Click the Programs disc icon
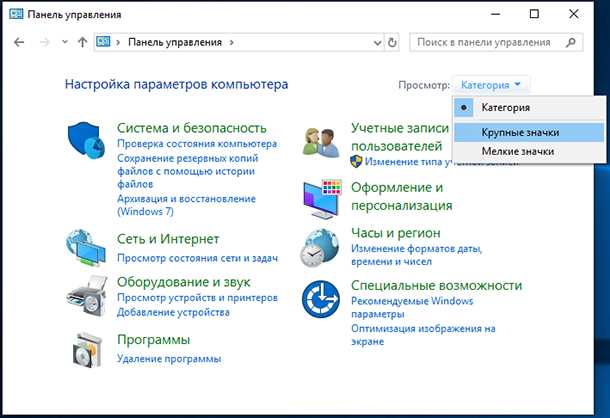Image resolution: width=610 pixels, height=418 pixels. tap(88, 350)
